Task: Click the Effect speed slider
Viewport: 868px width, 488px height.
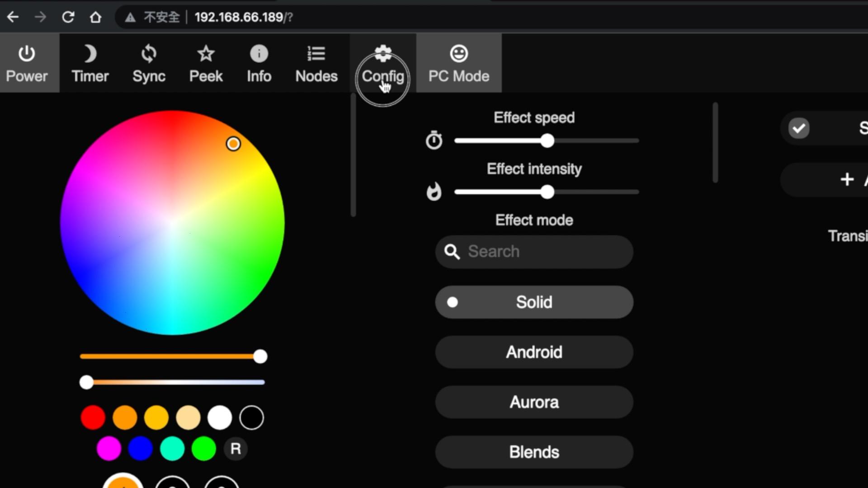Action: pos(547,141)
